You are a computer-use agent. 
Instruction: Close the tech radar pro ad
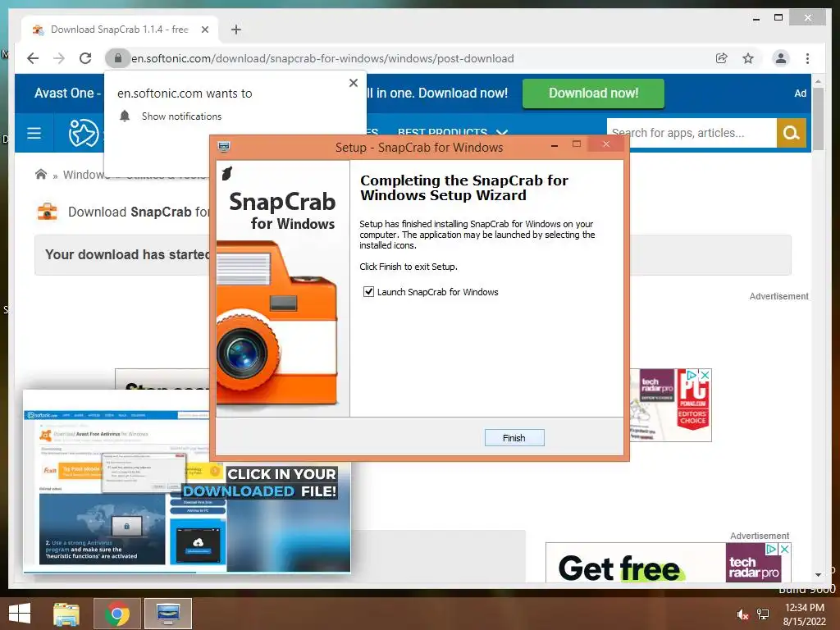coord(705,375)
